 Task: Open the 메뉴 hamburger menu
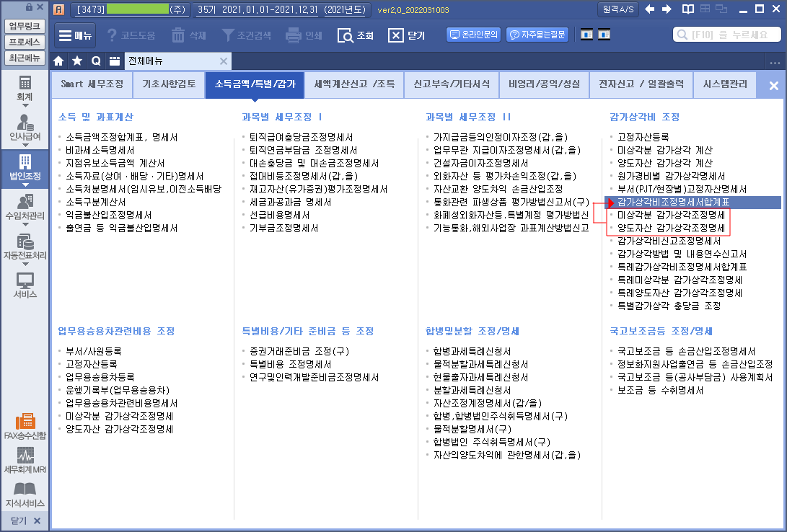point(74,35)
